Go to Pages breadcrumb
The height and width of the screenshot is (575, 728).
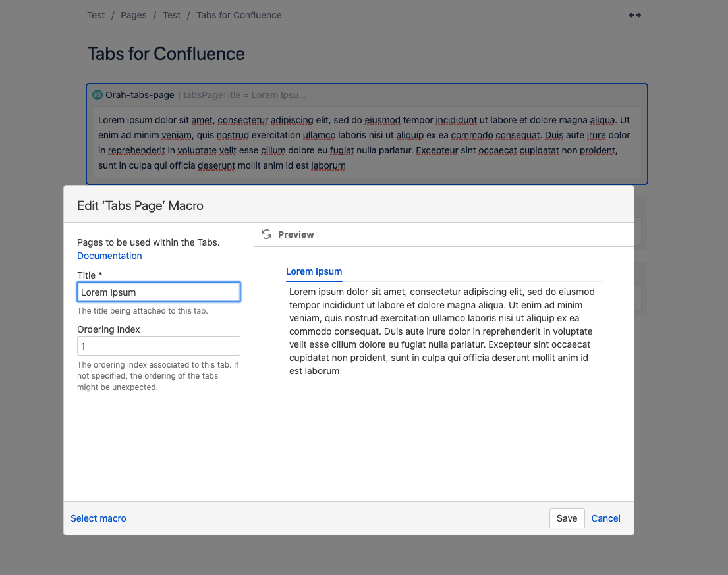[x=133, y=15]
